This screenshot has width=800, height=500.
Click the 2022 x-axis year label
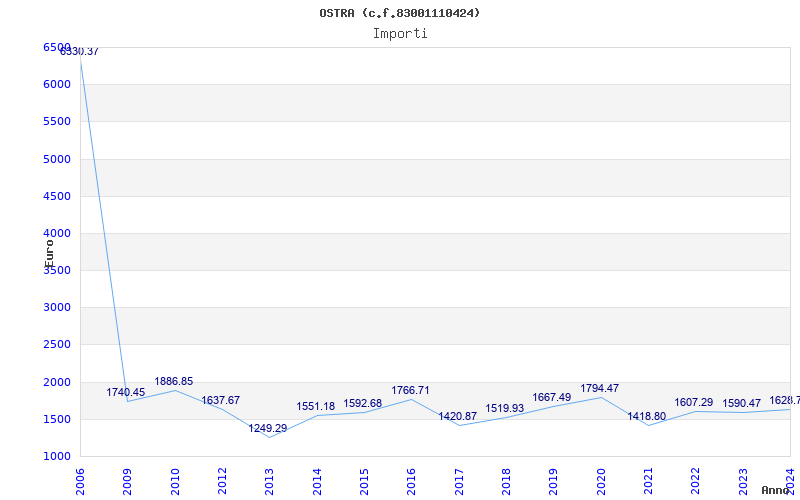coord(695,481)
